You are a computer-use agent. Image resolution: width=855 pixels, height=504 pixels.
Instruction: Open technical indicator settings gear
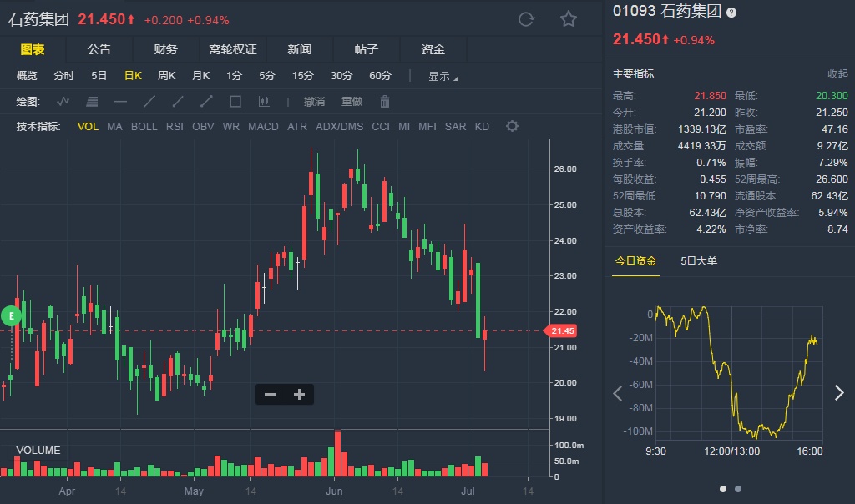pyautogui.click(x=512, y=126)
